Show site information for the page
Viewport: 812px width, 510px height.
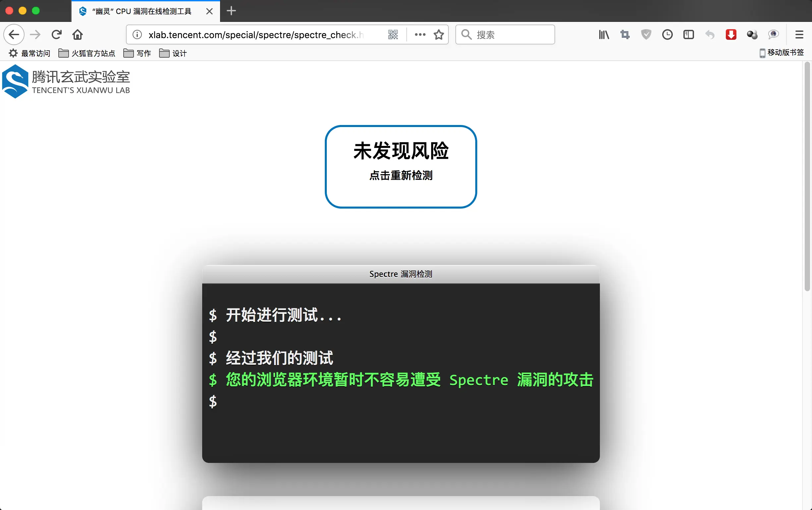click(x=137, y=34)
